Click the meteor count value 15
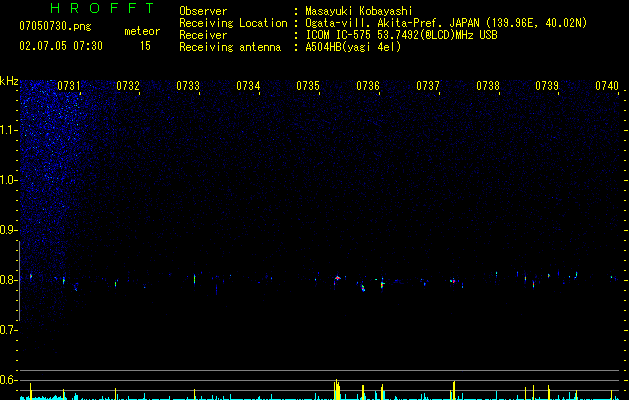This screenshot has width=629, height=400. pos(145,46)
